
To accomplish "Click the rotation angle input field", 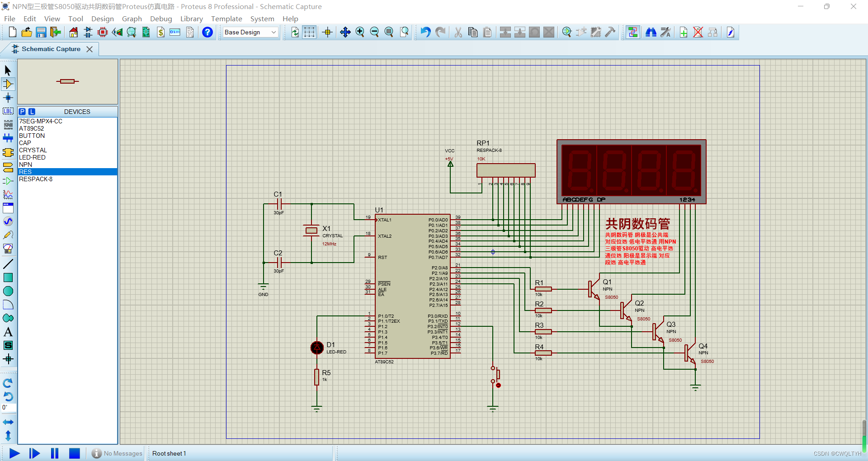I will 9,408.
